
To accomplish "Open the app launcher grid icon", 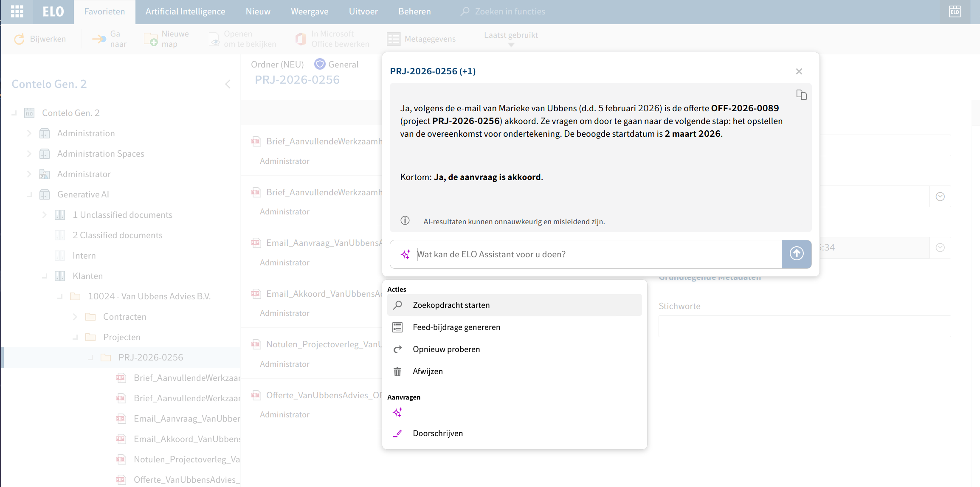I will pyautogui.click(x=17, y=11).
